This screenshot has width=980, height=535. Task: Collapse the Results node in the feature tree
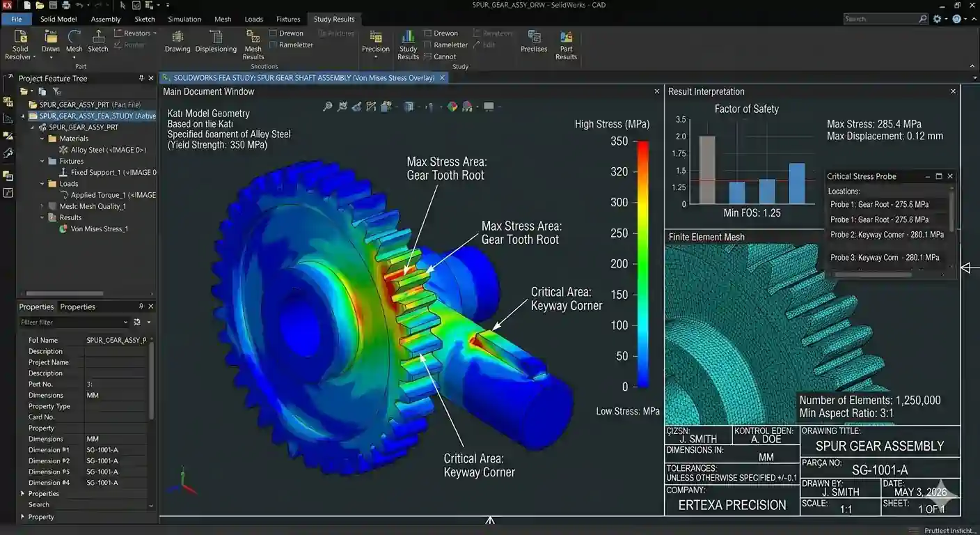[x=43, y=217]
